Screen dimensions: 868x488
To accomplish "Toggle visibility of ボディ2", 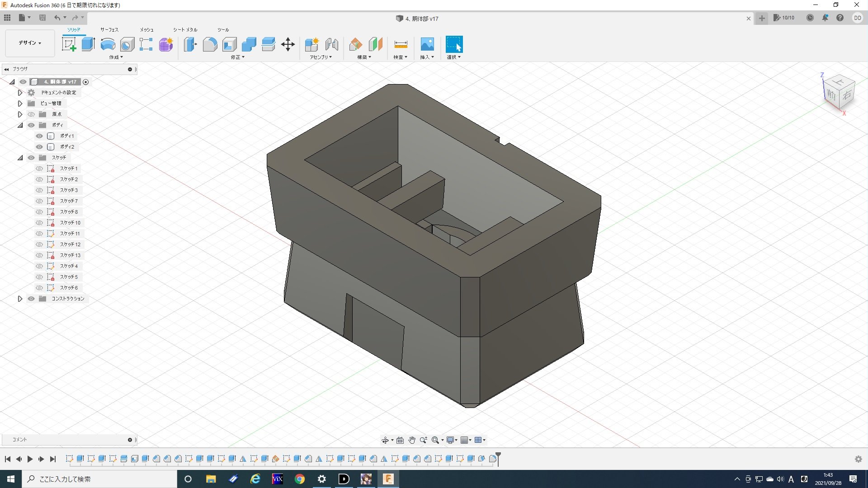I will pyautogui.click(x=39, y=147).
